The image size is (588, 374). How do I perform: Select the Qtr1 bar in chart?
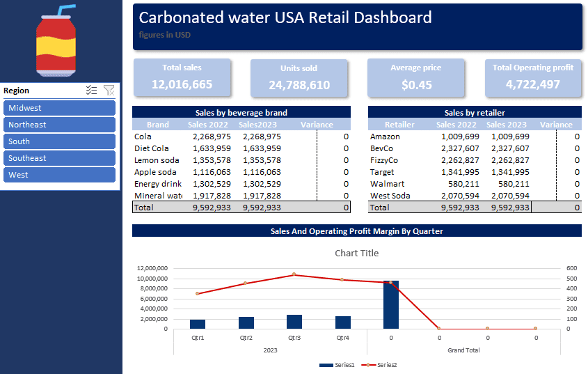point(198,324)
